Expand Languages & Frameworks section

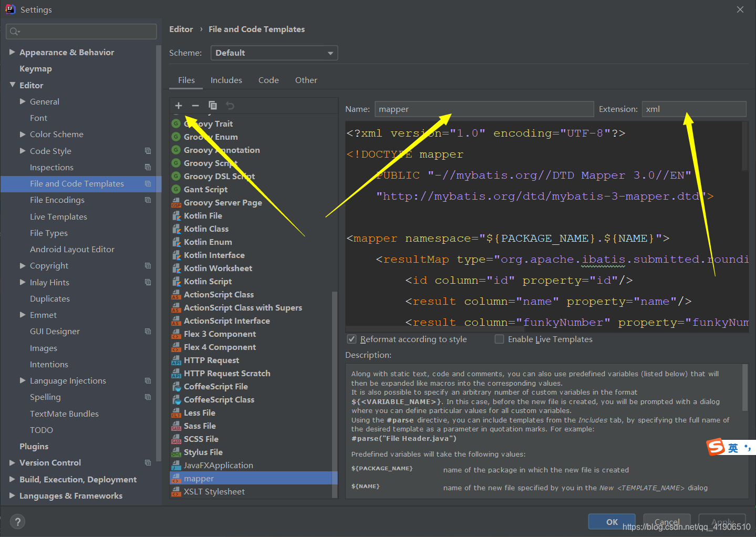(12, 495)
